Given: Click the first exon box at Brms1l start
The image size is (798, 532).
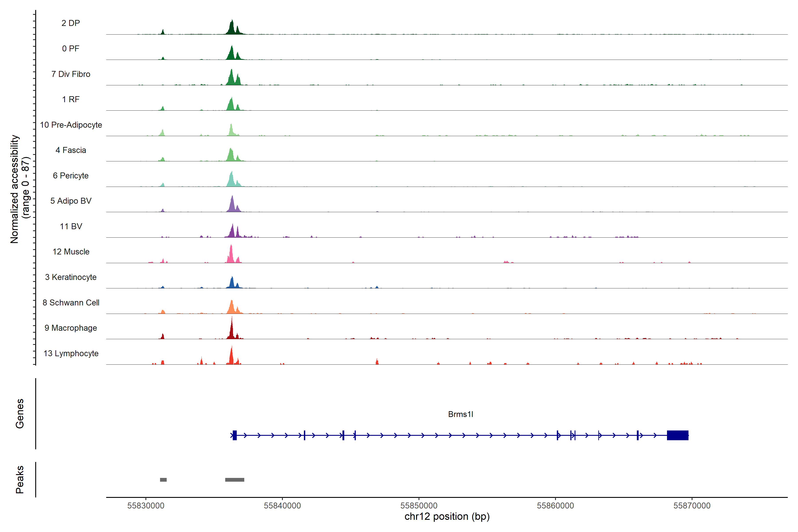Looking at the screenshot, I should (x=235, y=435).
